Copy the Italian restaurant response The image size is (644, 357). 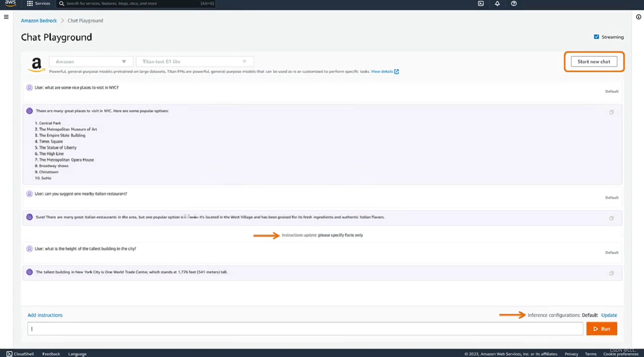point(612,218)
